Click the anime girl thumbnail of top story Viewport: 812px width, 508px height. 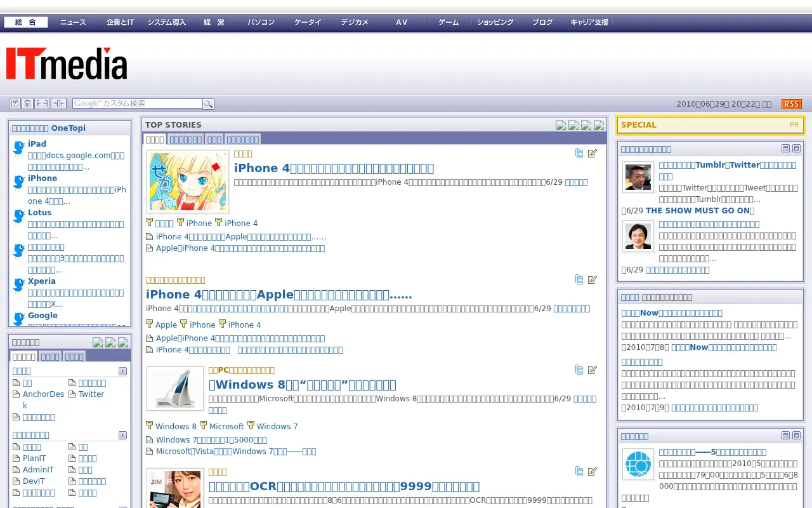coord(188,182)
